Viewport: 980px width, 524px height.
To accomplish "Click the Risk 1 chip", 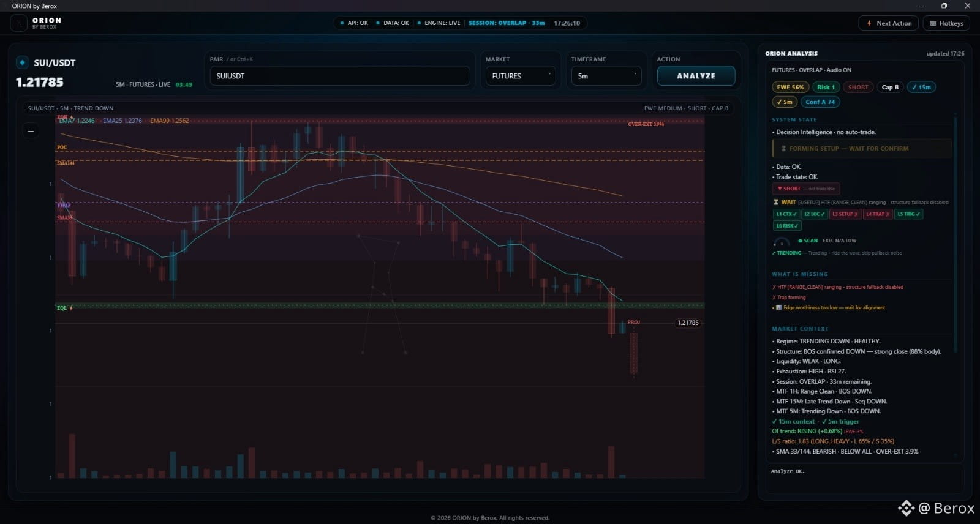I will (x=826, y=87).
